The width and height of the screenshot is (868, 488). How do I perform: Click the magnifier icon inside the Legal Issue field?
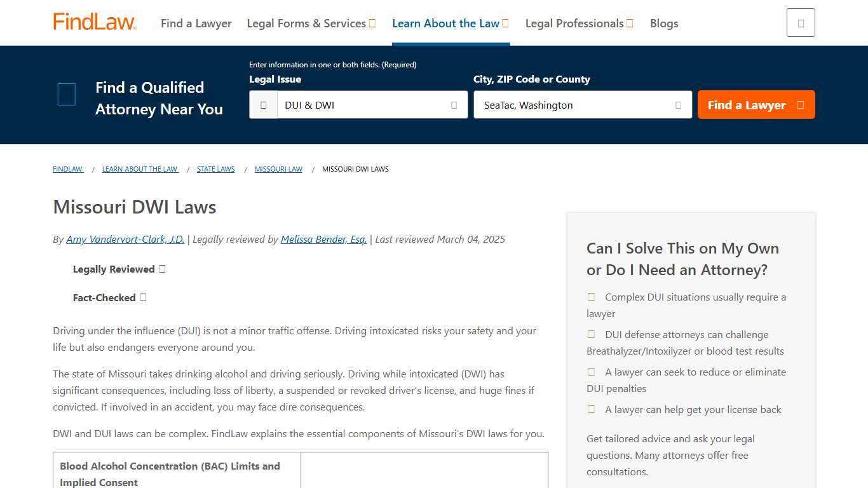point(263,105)
